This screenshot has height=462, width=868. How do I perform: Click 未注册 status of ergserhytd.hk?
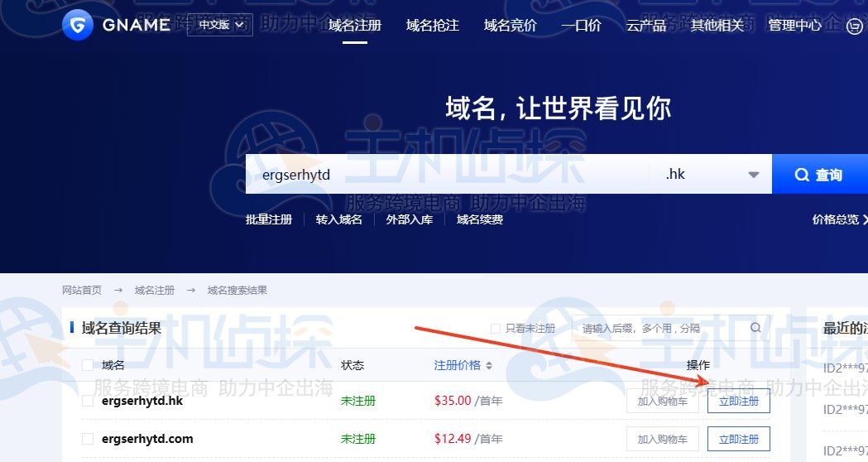(358, 401)
